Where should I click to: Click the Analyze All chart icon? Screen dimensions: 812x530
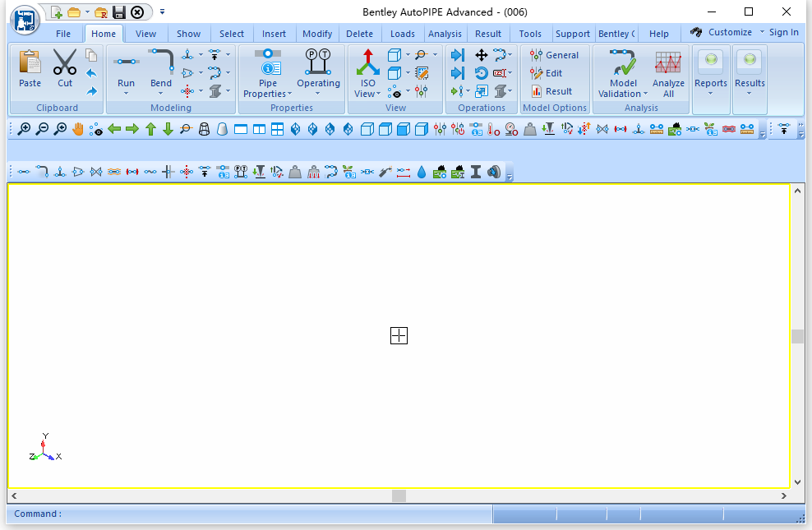click(668, 62)
